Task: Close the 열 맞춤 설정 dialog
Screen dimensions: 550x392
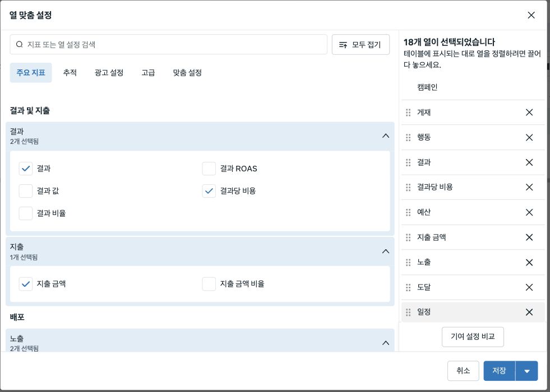Action: point(531,15)
